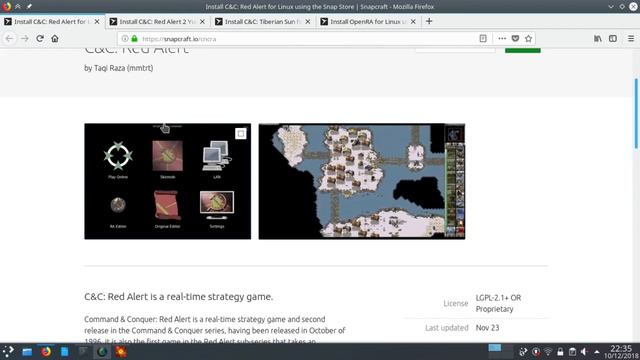Click the pin icon in the window title bar
The height and width of the screenshot is (360, 640).
[29, 7]
